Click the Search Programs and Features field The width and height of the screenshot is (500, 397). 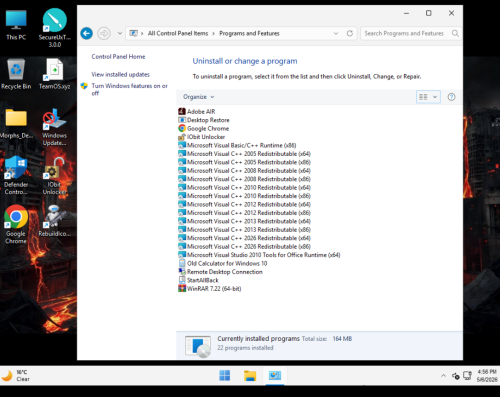point(411,33)
